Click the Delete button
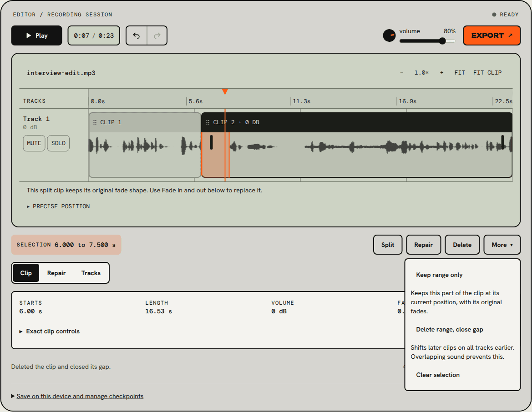This screenshot has height=412, width=532. click(462, 245)
